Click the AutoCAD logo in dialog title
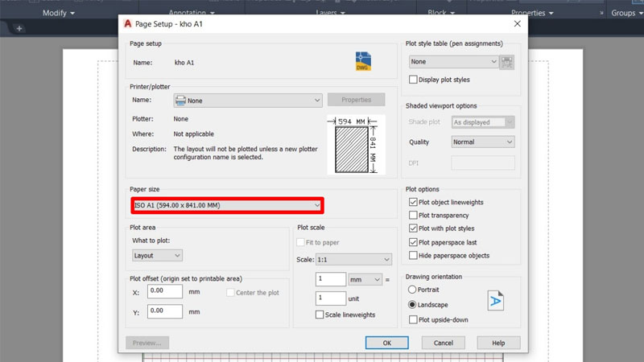Viewport: 644px width, 362px height. point(128,24)
